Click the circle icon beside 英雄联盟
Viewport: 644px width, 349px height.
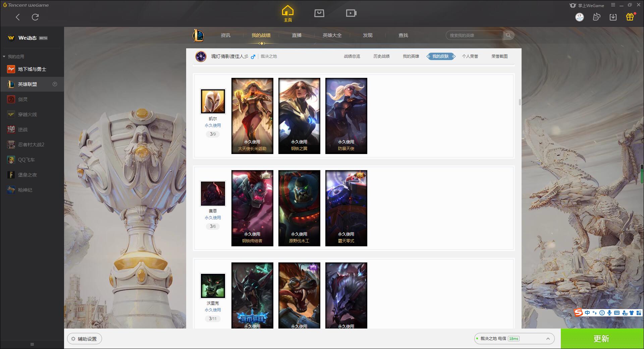click(55, 84)
